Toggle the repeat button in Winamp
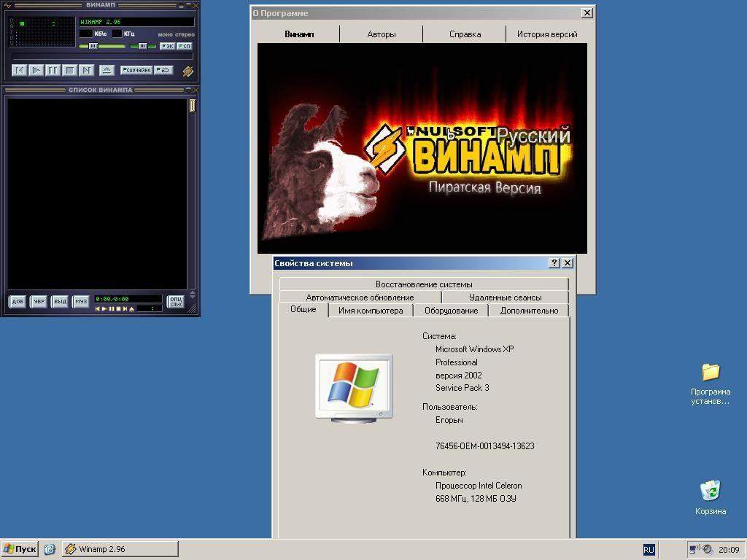Viewport: 747px width, 560px height. [164, 70]
